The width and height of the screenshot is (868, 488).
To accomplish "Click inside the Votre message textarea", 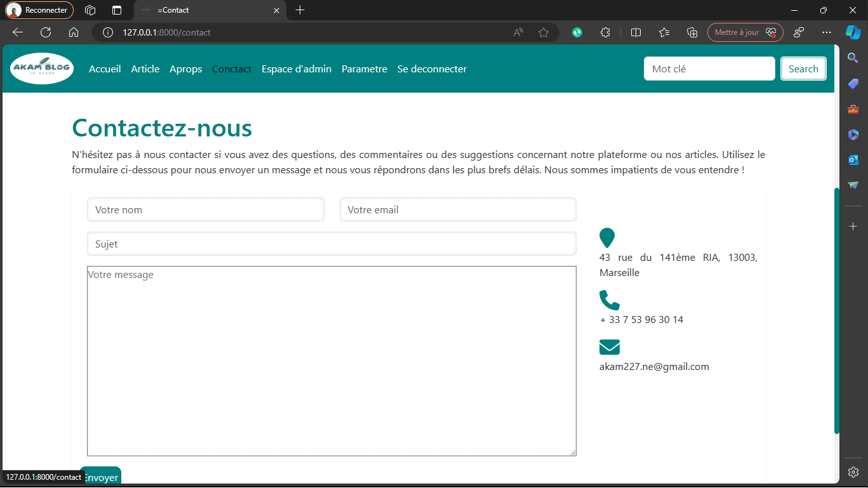I will (331, 361).
